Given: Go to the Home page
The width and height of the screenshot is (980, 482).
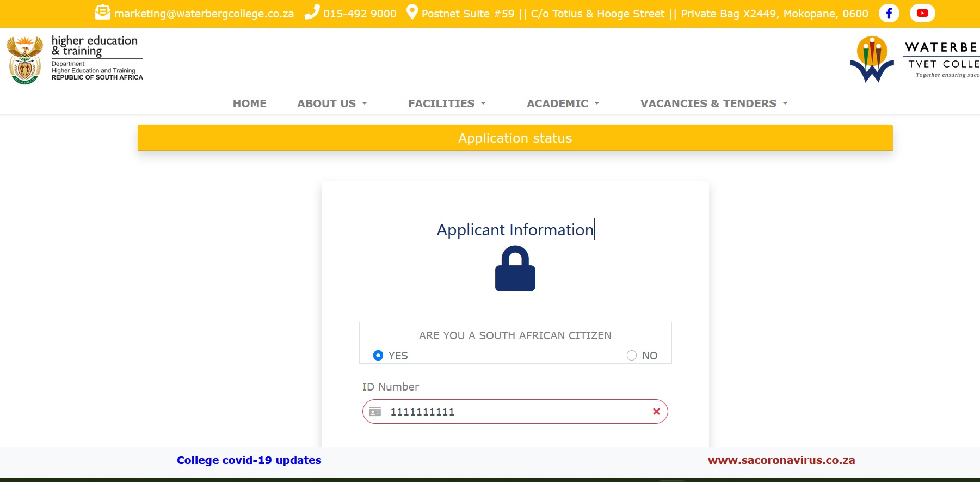Looking at the screenshot, I should coord(250,103).
